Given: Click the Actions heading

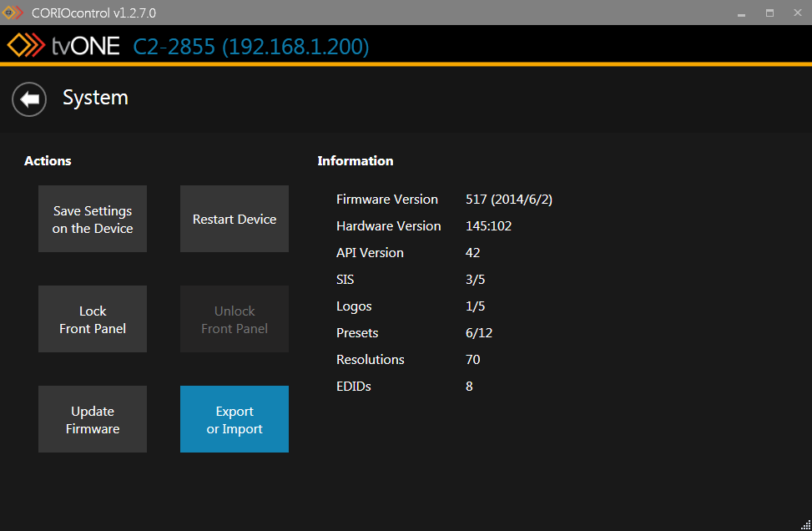Looking at the screenshot, I should tap(48, 160).
